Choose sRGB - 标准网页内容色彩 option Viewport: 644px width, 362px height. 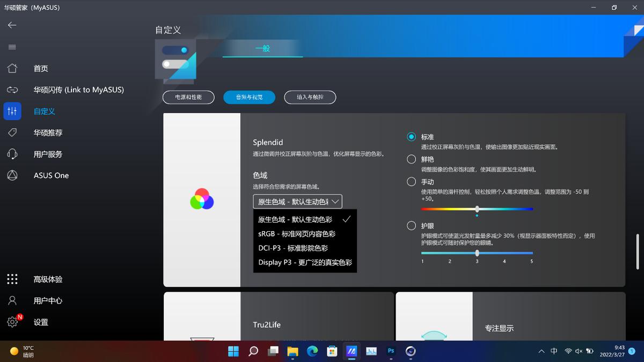(x=297, y=234)
